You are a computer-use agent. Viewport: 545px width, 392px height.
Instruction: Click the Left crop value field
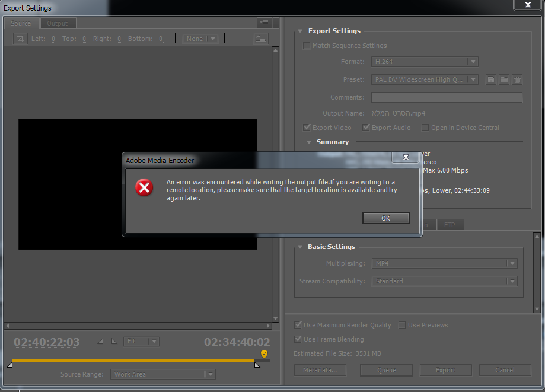[x=53, y=39]
